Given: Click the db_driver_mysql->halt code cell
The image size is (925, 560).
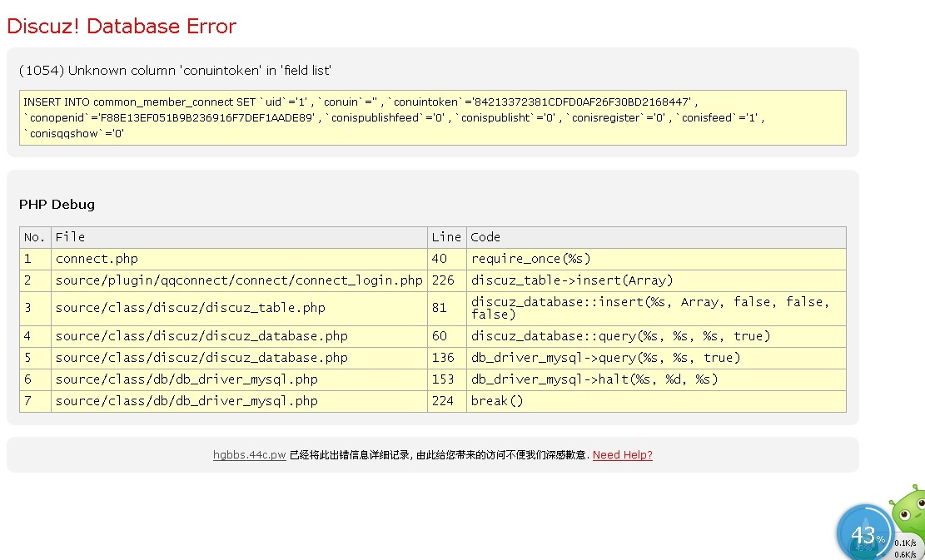Looking at the screenshot, I should coord(594,379).
